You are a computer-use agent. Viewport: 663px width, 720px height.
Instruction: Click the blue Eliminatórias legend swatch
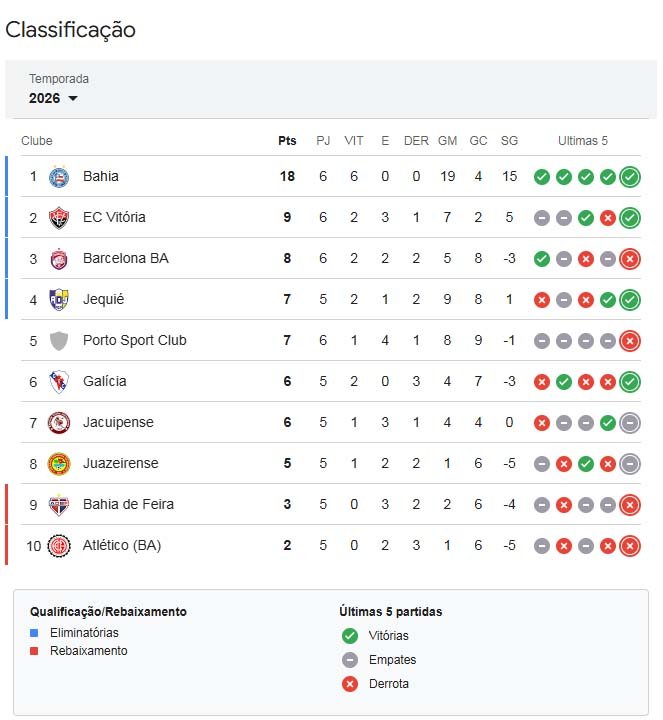pyautogui.click(x=34, y=633)
